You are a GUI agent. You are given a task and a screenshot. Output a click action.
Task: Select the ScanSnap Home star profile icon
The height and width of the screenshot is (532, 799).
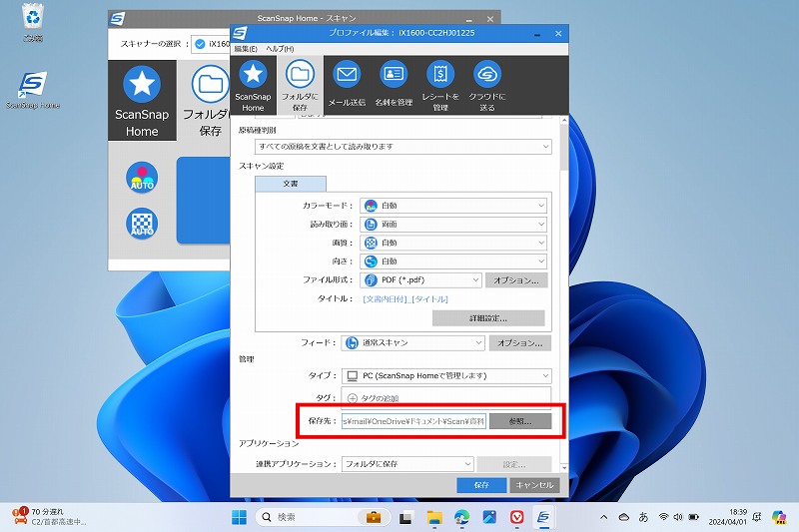pos(253,85)
